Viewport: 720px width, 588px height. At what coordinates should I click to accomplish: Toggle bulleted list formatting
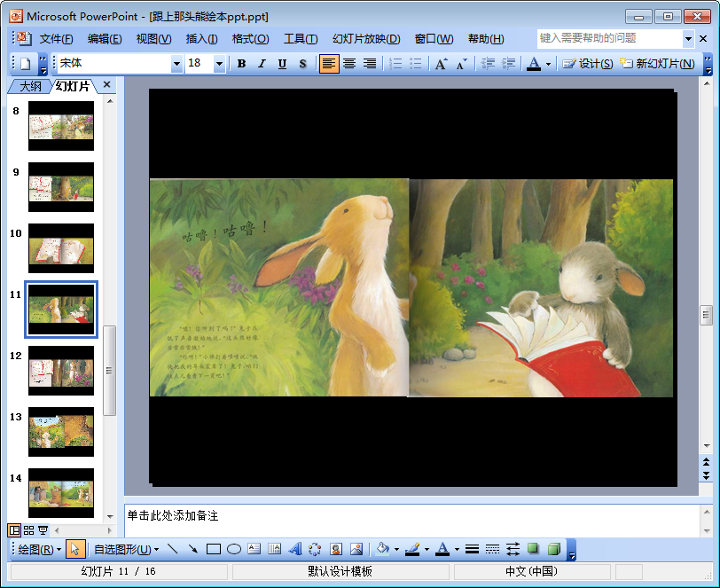[416, 63]
